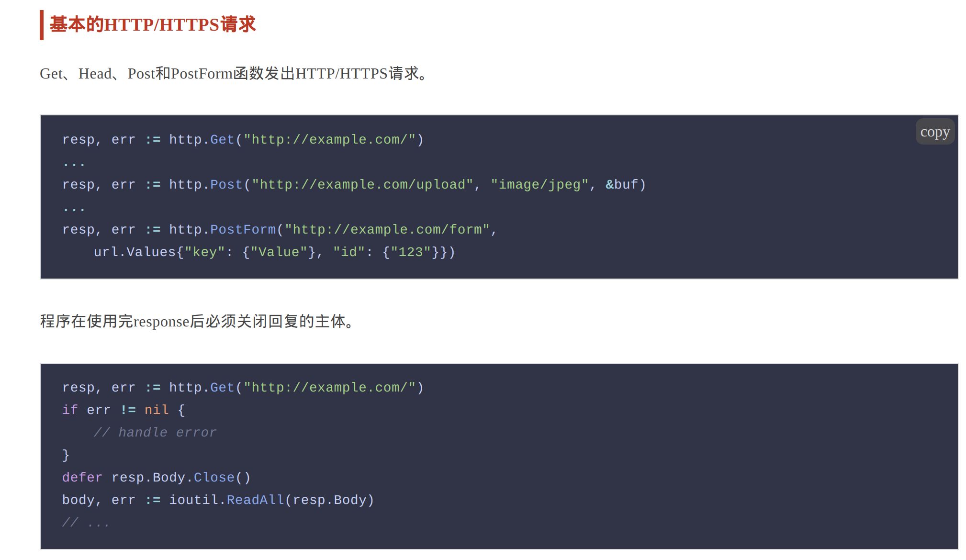Click the copy button on the code block

point(934,132)
